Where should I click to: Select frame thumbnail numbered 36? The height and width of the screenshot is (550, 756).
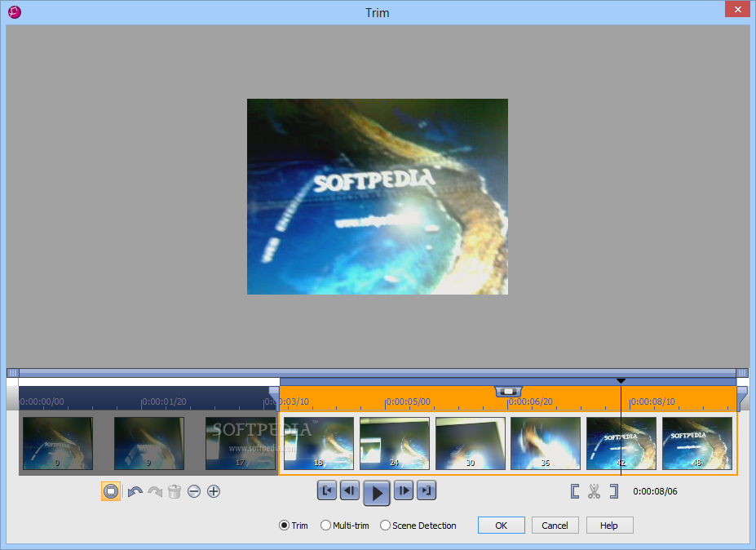546,443
